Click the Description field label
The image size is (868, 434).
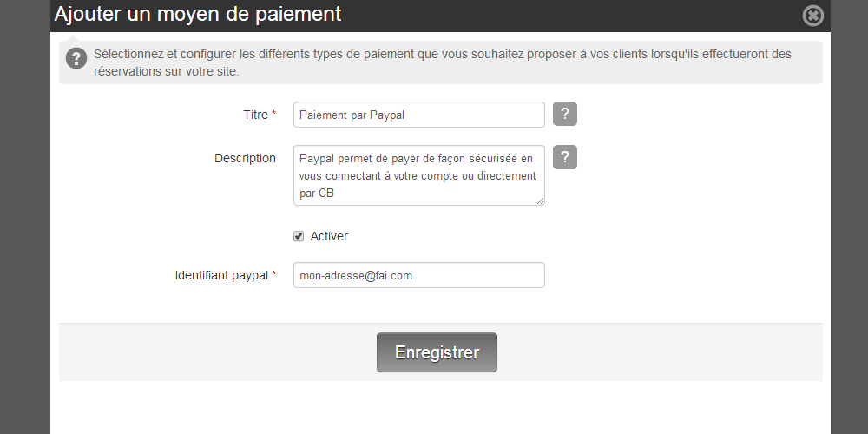[x=245, y=158]
